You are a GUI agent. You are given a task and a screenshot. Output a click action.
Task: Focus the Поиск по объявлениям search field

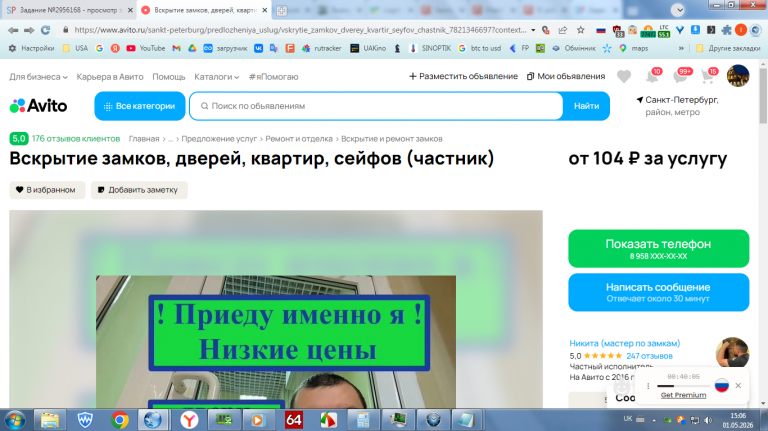[x=376, y=106]
